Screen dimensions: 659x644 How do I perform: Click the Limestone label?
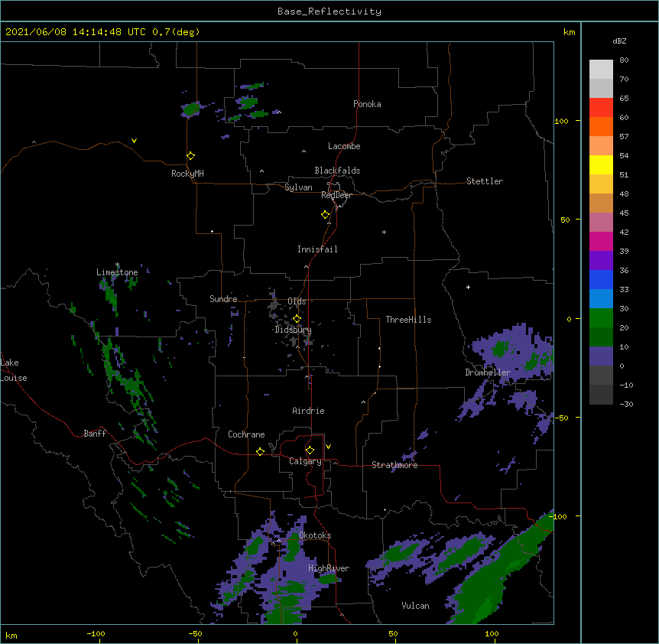click(x=117, y=272)
